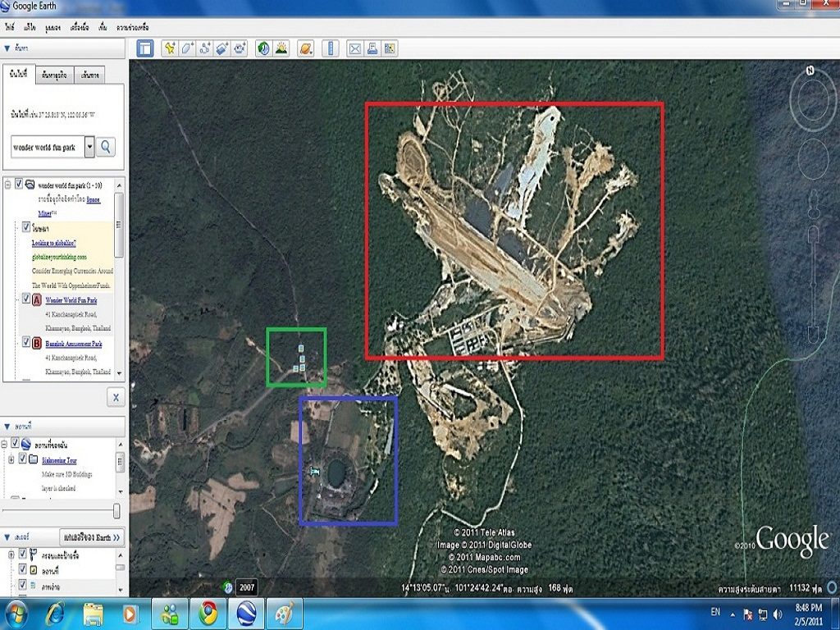Open the View (มุมมอง) menu
Image resolution: width=840 pixels, height=630 pixels.
(x=53, y=27)
